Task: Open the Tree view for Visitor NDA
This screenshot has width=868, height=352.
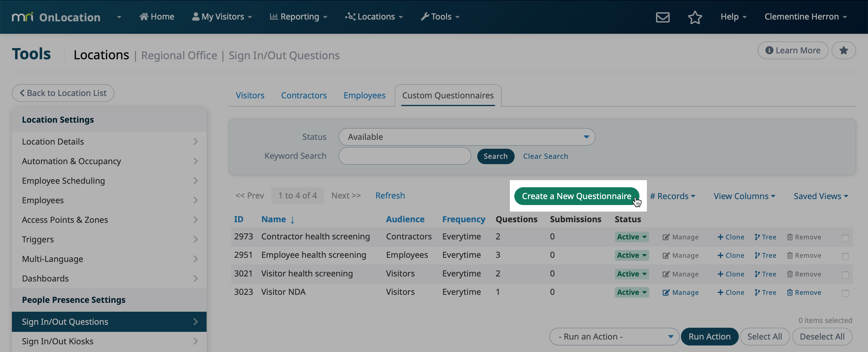Action: pyautogui.click(x=765, y=292)
